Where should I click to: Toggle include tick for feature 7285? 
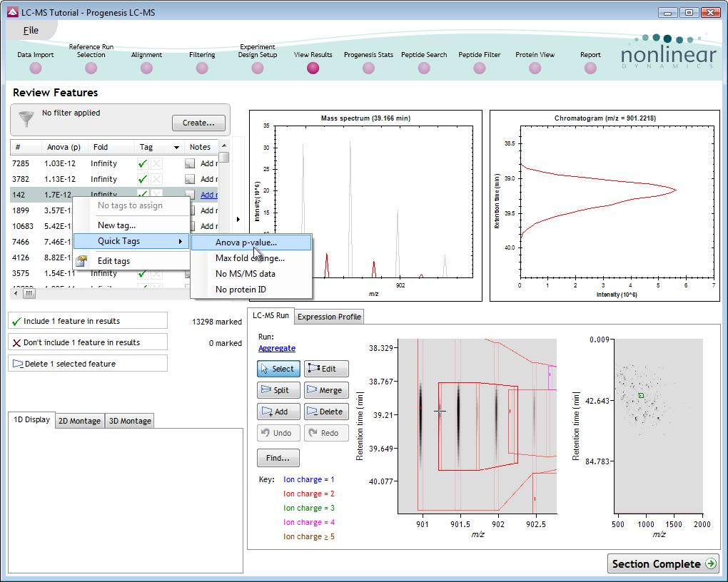(x=143, y=163)
